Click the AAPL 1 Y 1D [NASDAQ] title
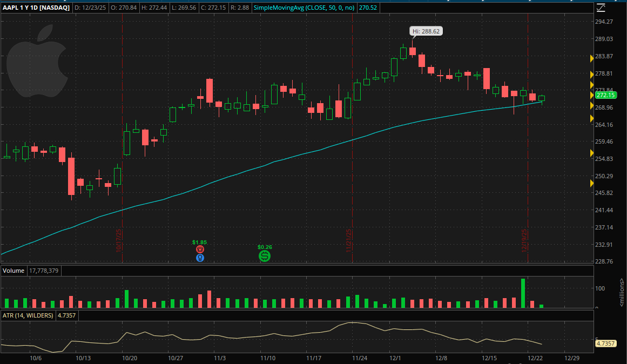The image size is (627, 364). click(36, 8)
